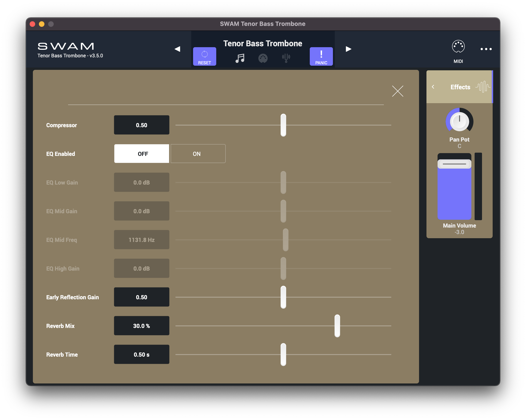Click the Compressor label
Screen dimensions: 526x420
[x=62, y=125]
